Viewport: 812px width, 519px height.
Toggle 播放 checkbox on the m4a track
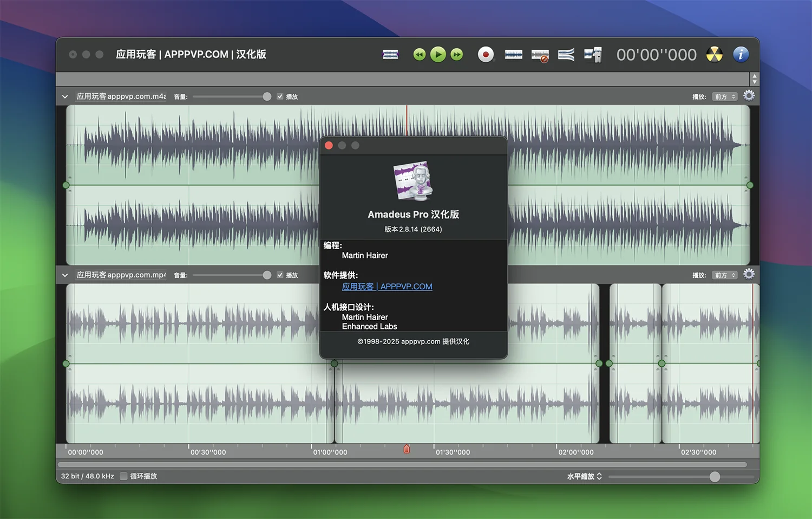[280, 96]
